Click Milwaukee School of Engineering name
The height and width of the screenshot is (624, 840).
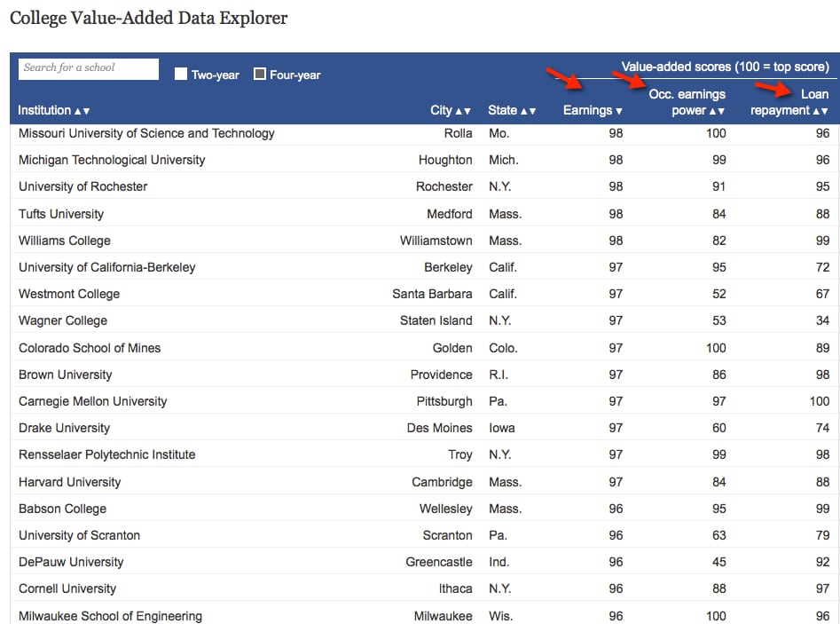(x=110, y=616)
